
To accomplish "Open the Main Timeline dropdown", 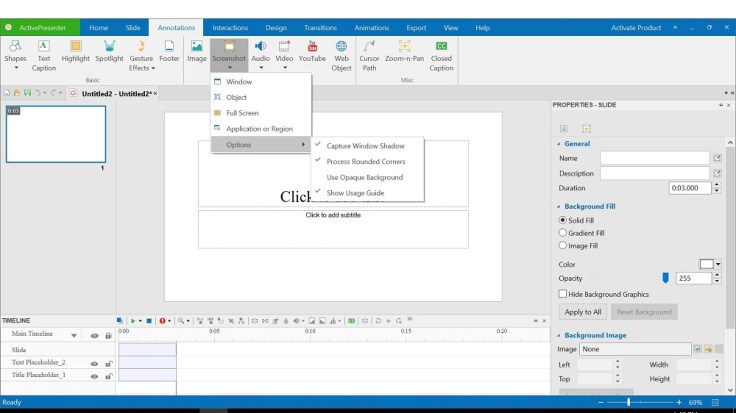I will click(x=74, y=335).
